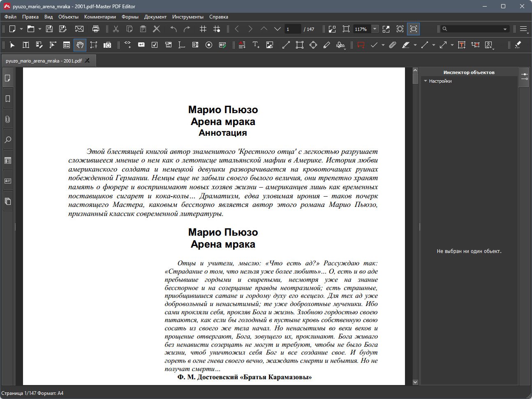Image resolution: width=532 pixels, height=399 pixels.
Task: Select the Hand tool in toolbar
Action: coord(80,45)
